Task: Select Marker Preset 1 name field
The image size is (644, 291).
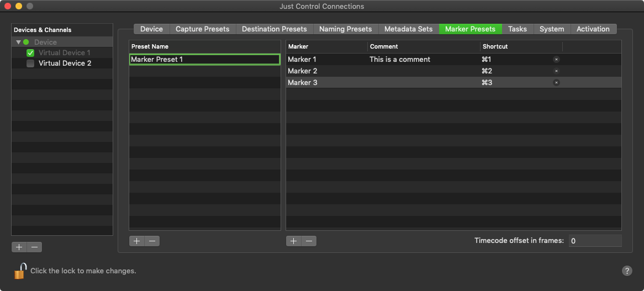Action: tap(204, 60)
